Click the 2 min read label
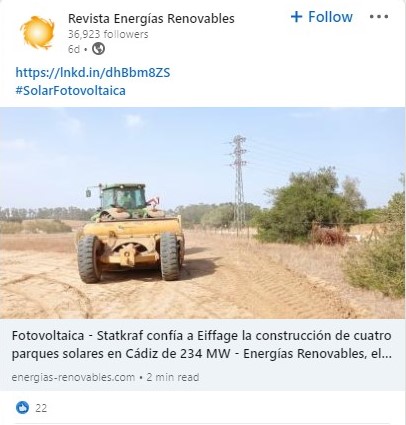406x425 pixels. [x=173, y=377]
